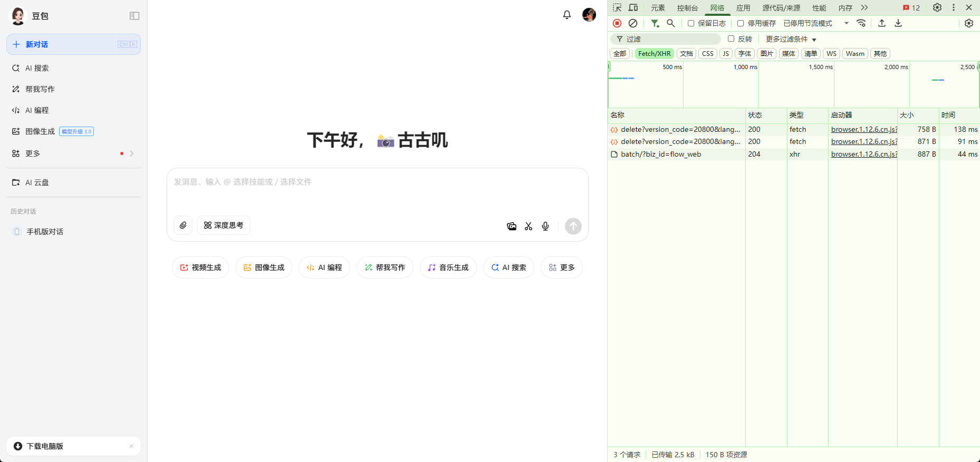Image resolution: width=980 pixels, height=462 pixels.
Task: Switch to the 源代码/来源 tab
Action: [781, 8]
